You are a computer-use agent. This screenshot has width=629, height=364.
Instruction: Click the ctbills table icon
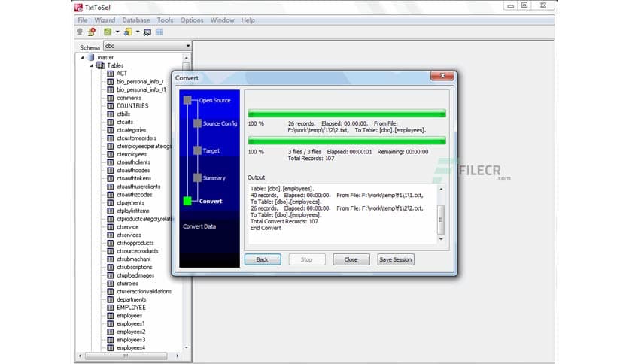tap(110, 114)
